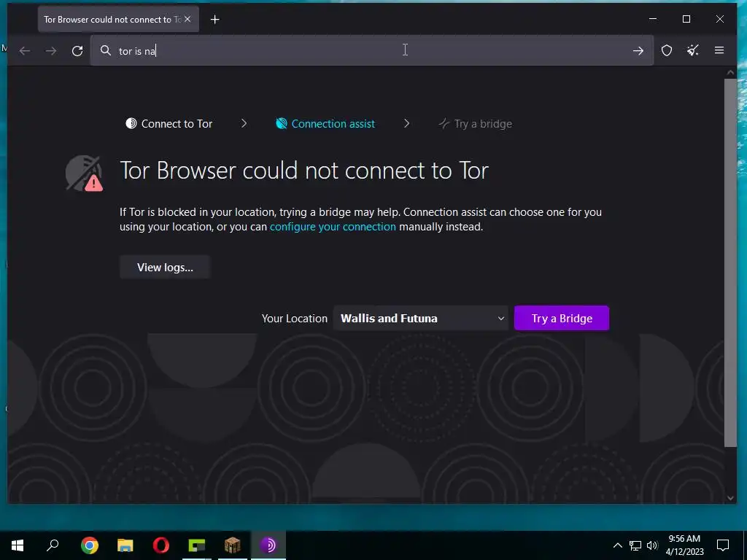Open the Windows Start menu
Image resolution: width=747 pixels, height=560 pixels.
tap(18, 545)
